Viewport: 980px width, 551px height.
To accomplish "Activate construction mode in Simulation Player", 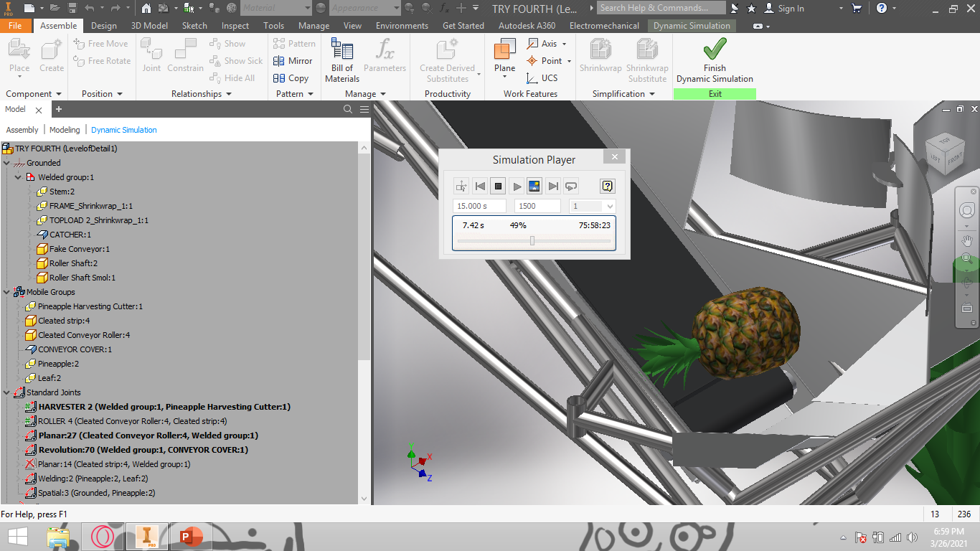I will (461, 186).
